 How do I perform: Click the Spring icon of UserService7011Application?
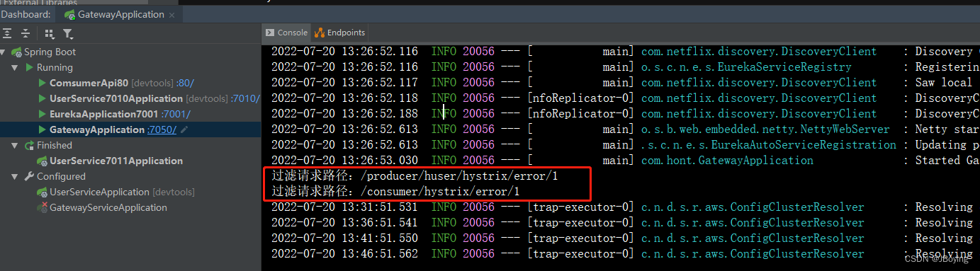(43, 161)
